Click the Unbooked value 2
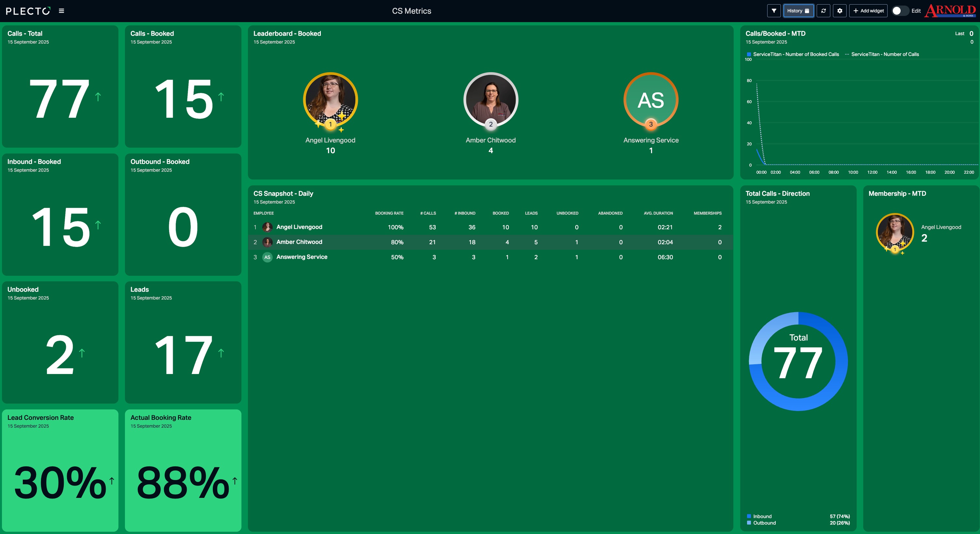The image size is (980, 534). click(60, 355)
